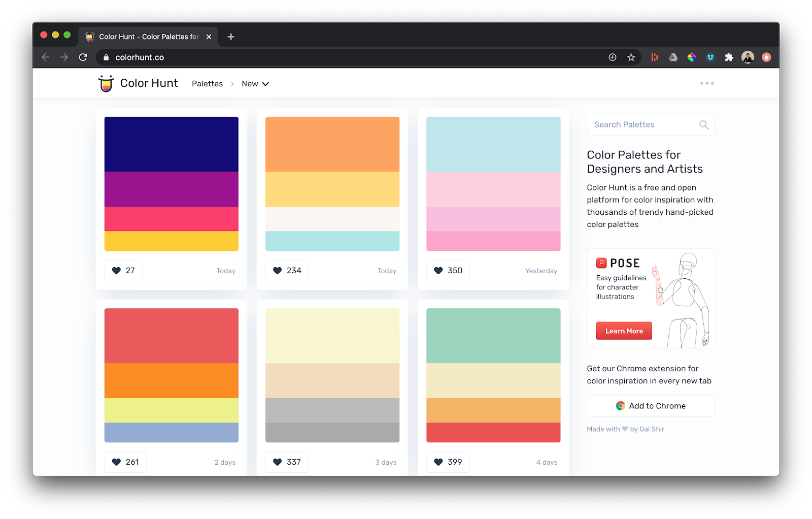The height and width of the screenshot is (519, 812).
Task: Click "Today" beside the 27 likes
Action: tap(226, 271)
